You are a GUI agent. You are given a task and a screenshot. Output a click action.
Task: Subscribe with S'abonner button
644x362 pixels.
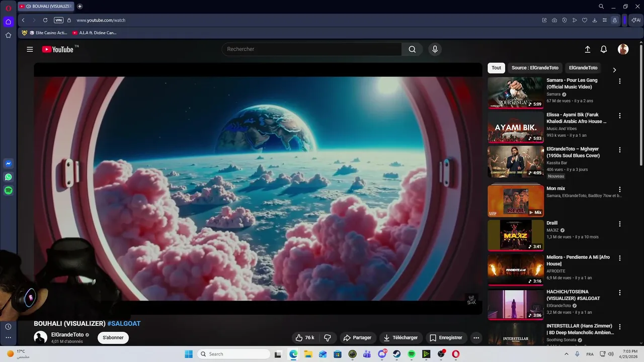113,338
